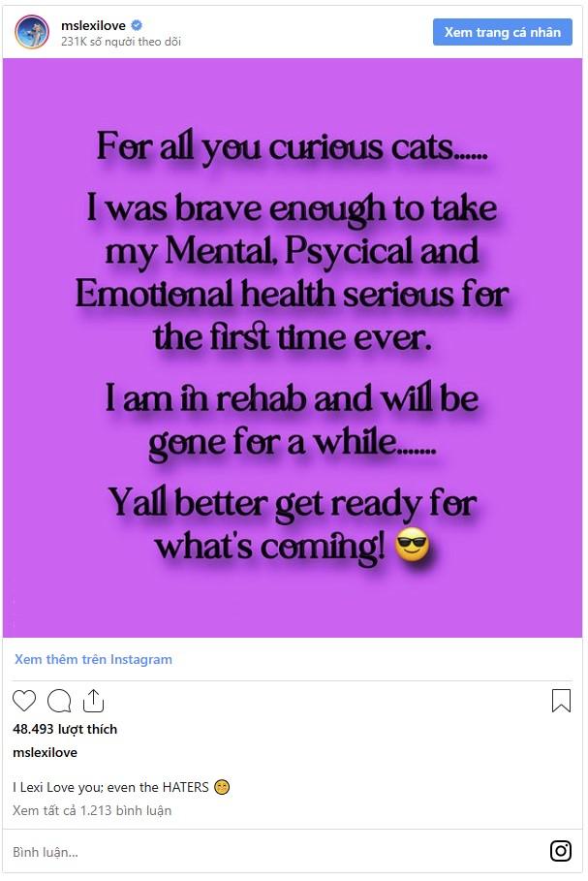Viewport: 588px width, 881px height.
Task: Open 'Xem tất cả 1.213 bình luận'
Action: [92, 810]
